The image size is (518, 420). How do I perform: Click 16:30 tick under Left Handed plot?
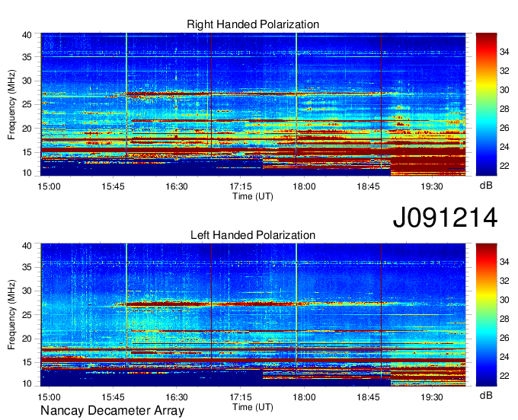(x=177, y=397)
